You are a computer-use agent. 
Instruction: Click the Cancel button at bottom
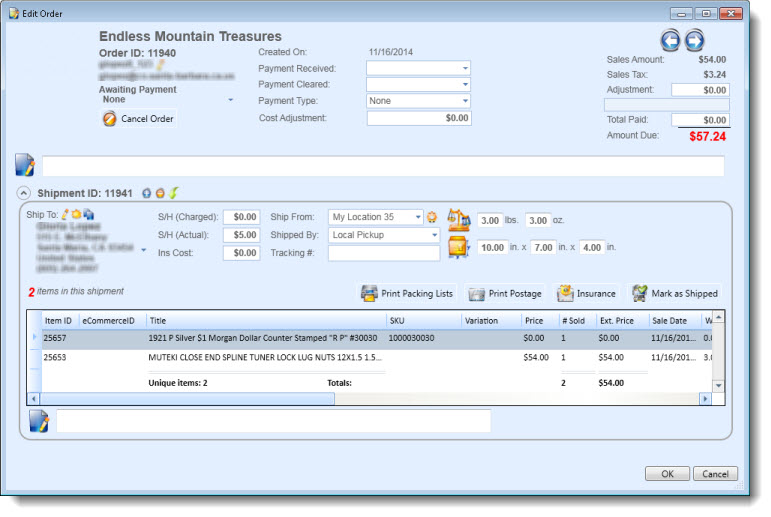point(715,474)
